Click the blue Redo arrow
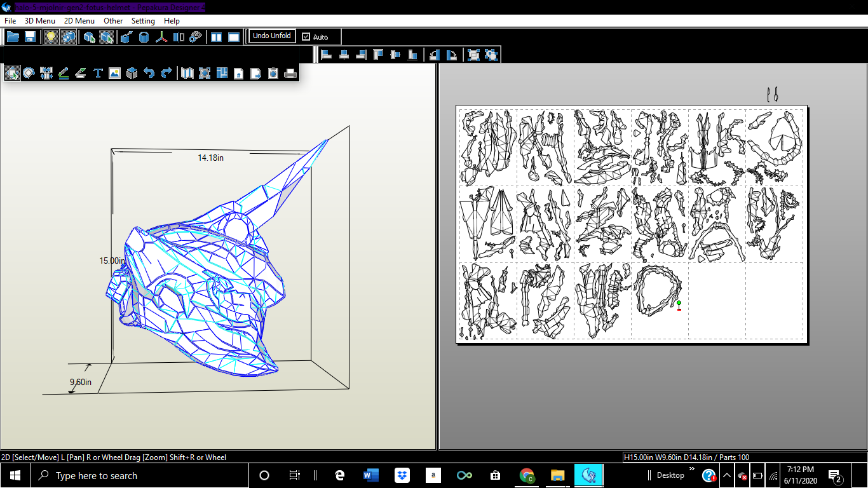The image size is (868, 488). [x=166, y=73]
